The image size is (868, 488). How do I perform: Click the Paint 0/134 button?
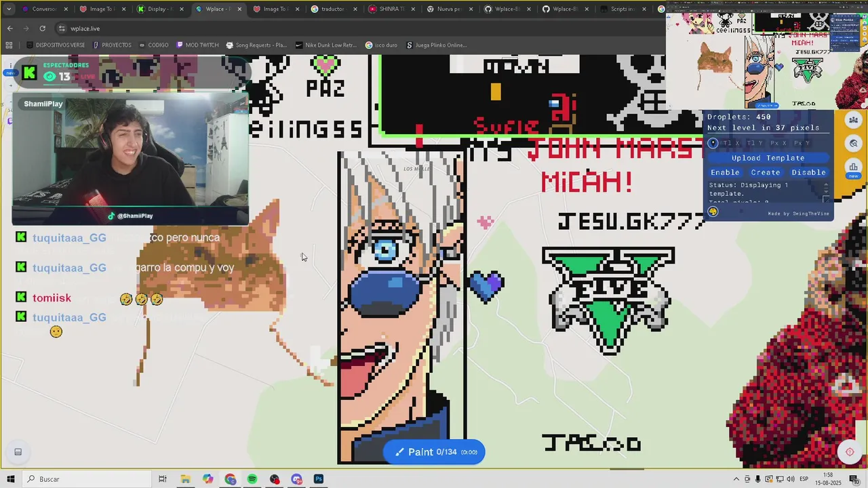434,452
